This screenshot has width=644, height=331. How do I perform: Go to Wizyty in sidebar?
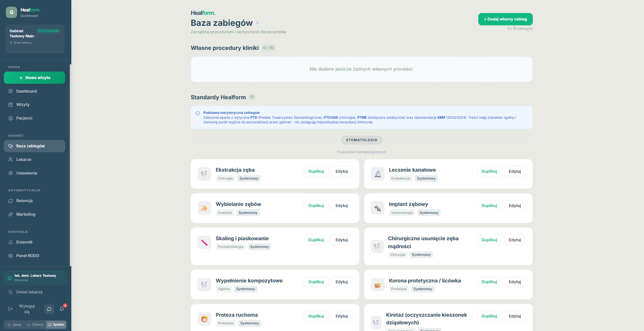click(x=34, y=105)
